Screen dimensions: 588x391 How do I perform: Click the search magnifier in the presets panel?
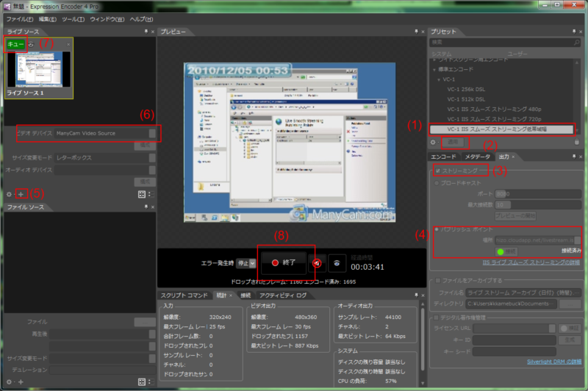[578, 43]
